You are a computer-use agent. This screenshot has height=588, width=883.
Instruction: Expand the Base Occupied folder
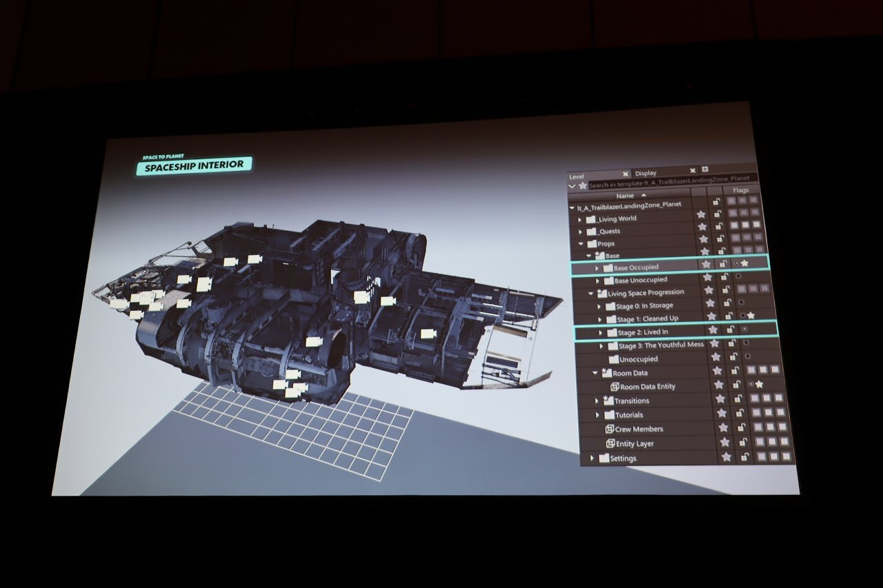[597, 267]
